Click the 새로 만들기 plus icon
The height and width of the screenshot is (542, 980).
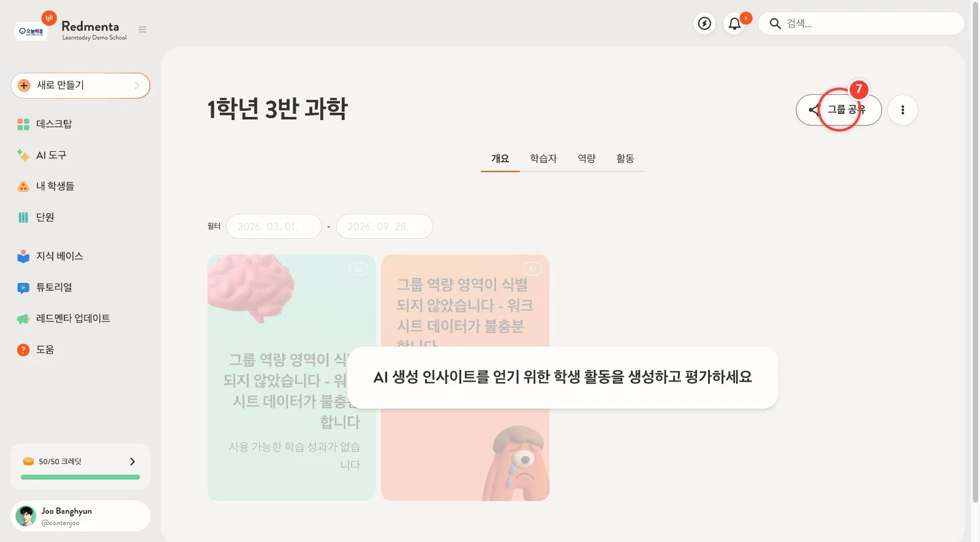24,86
